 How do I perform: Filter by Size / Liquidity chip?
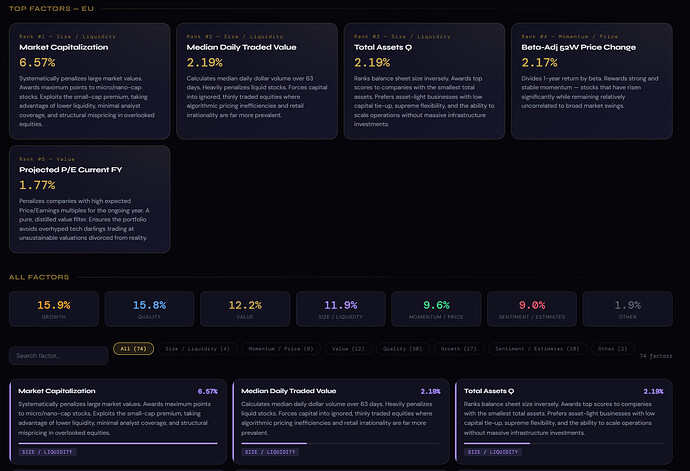click(x=197, y=349)
